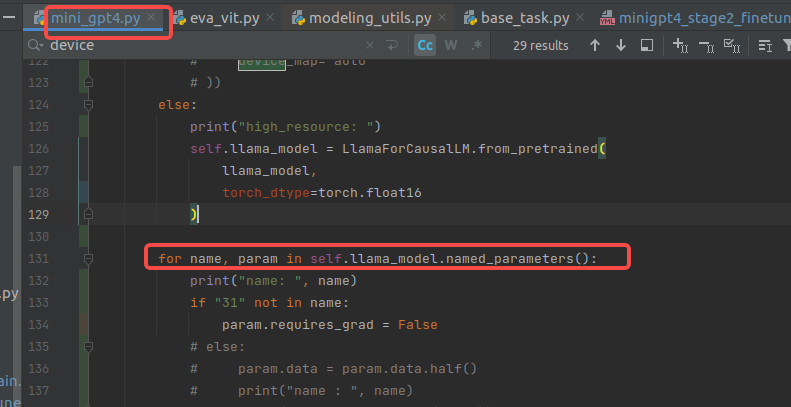Screen dimensions: 791x407
Task: Collapse commented block at line 135
Action: coord(88,346)
